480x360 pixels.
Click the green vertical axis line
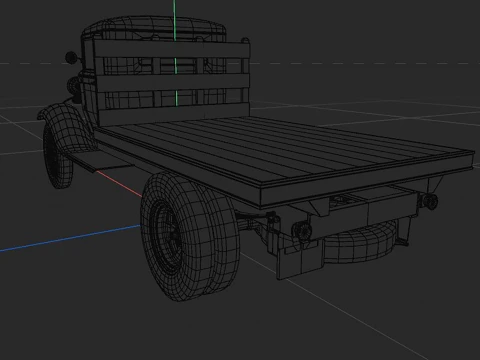175,53
